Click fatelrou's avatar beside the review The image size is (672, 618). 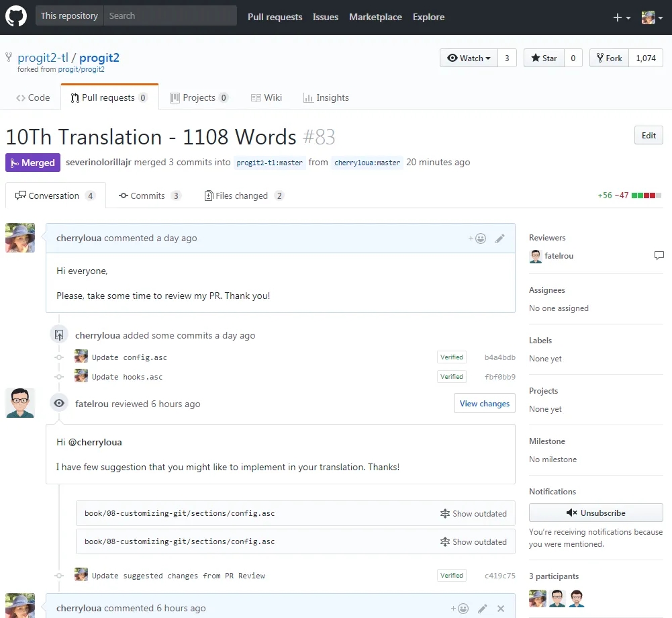click(x=20, y=403)
